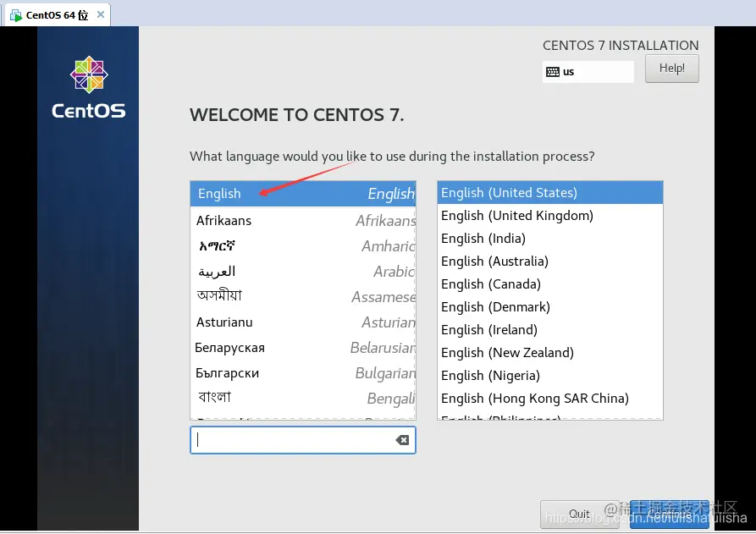Click the Continue button

(669, 515)
